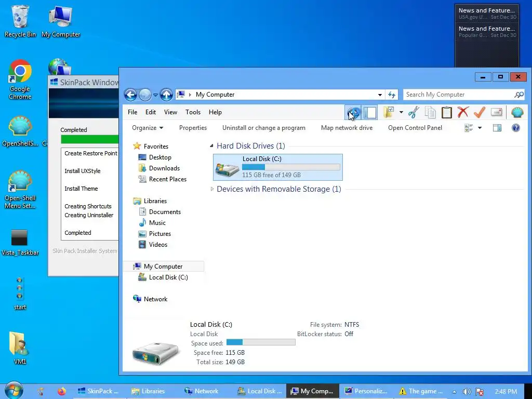Click Open Control Panel

coord(415,128)
